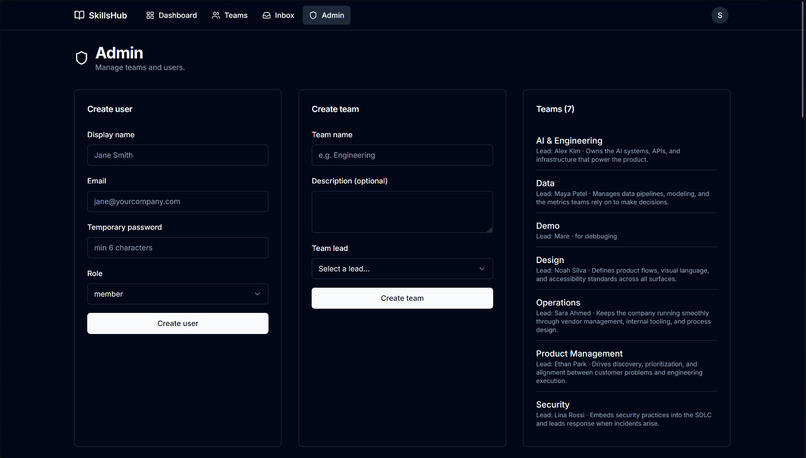Open the Inbox page

tap(278, 15)
